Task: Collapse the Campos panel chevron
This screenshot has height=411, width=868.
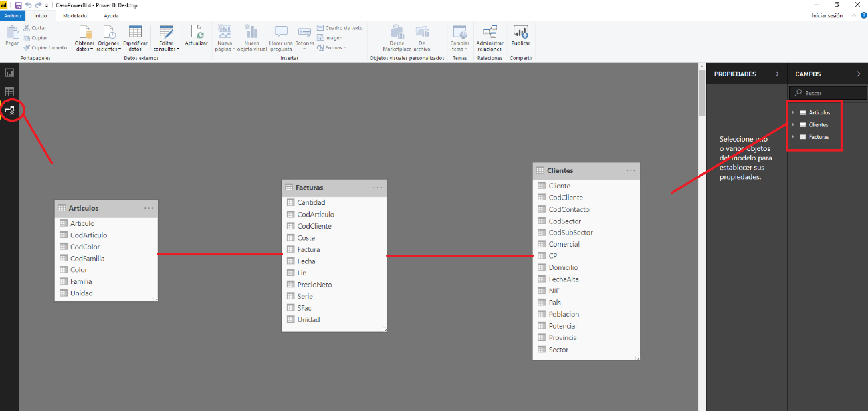Action: (859, 74)
